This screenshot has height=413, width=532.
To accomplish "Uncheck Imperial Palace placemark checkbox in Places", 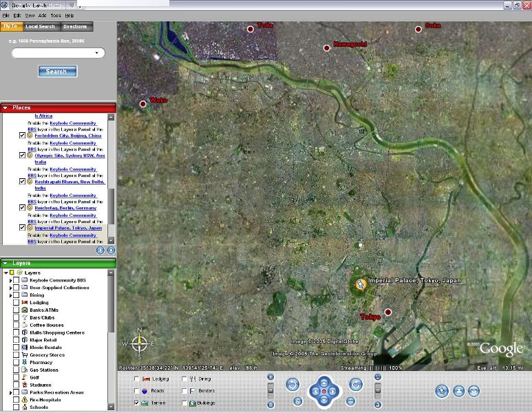I will [x=22, y=228].
